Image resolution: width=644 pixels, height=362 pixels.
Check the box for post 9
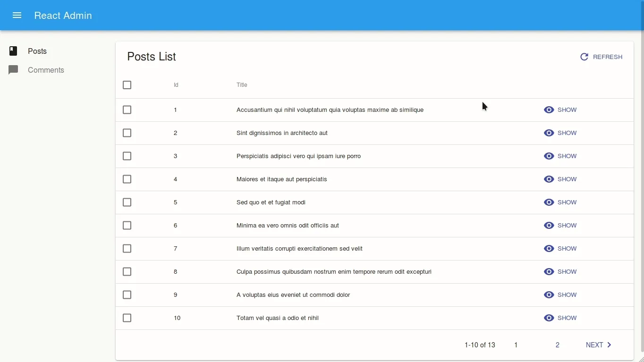[x=127, y=295]
